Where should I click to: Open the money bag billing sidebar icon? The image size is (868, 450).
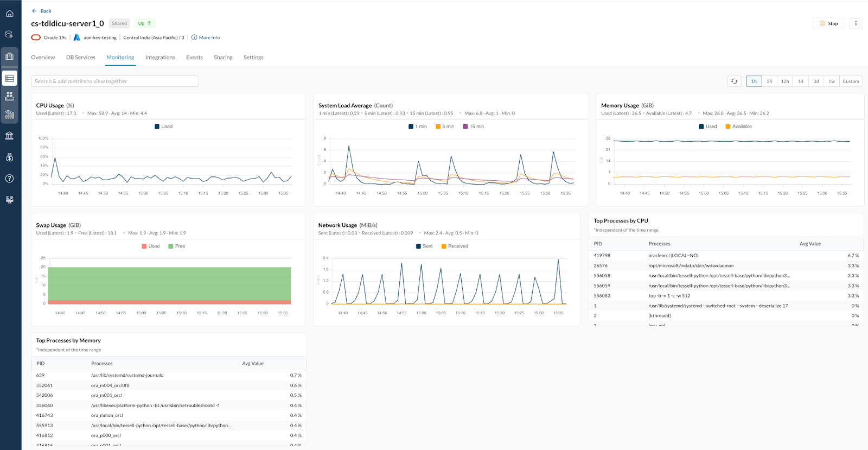click(x=10, y=157)
